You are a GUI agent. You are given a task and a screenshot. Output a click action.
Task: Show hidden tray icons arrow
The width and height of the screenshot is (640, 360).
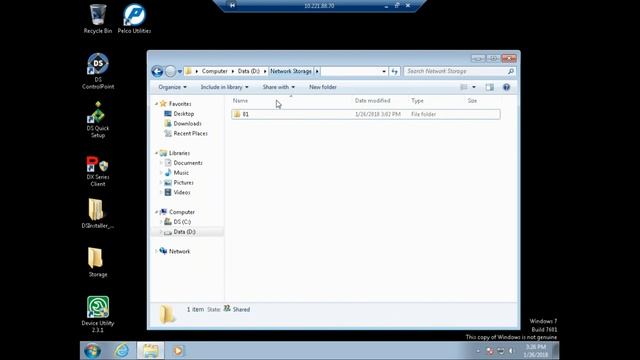point(478,351)
